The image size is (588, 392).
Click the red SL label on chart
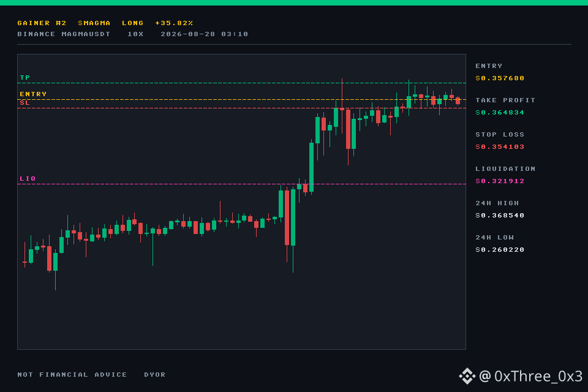(24, 103)
